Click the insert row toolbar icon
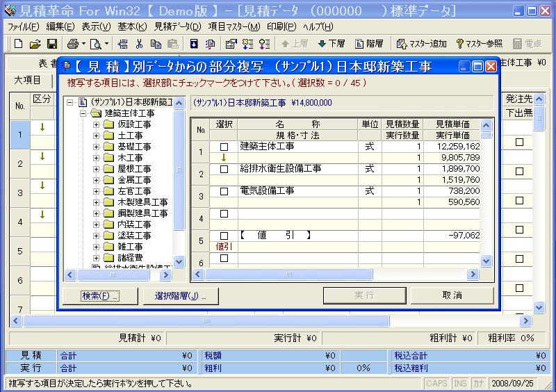556x392 pixels. tap(123, 44)
